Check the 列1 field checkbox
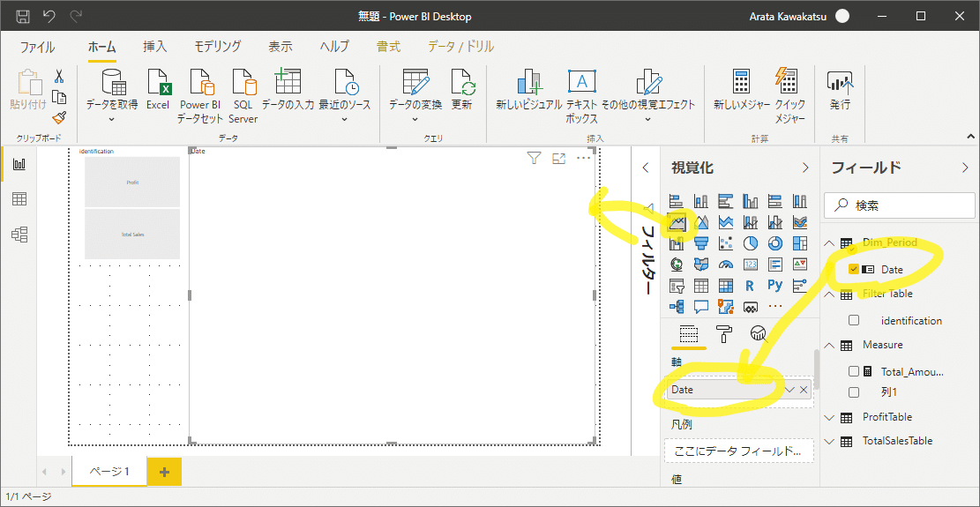 coord(854,392)
